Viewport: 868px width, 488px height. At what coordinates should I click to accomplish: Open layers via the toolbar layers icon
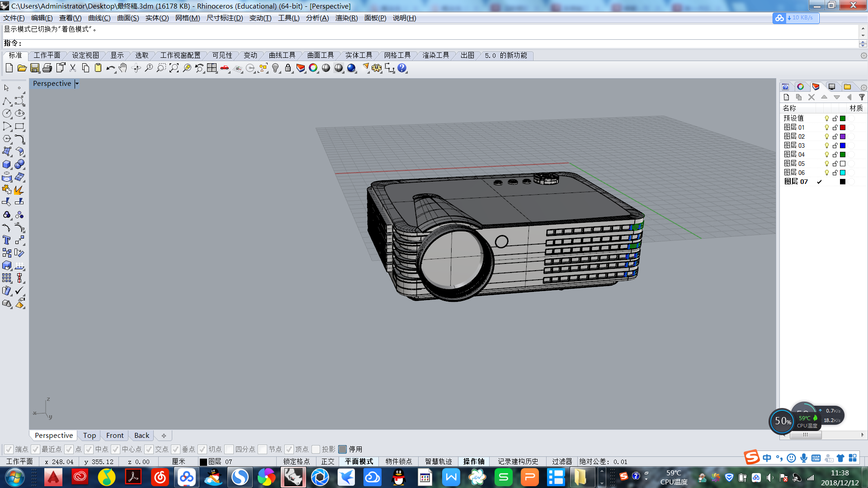(x=301, y=68)
